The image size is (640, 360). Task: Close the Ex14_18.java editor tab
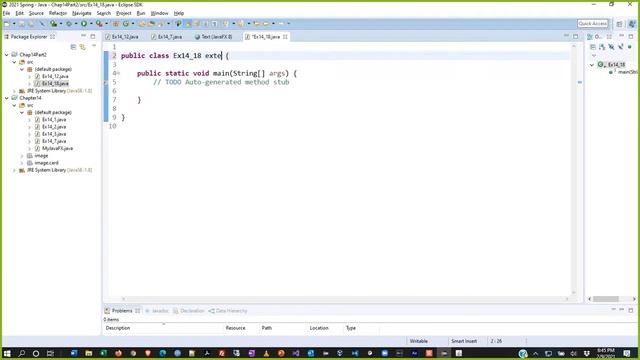[285, 37]
